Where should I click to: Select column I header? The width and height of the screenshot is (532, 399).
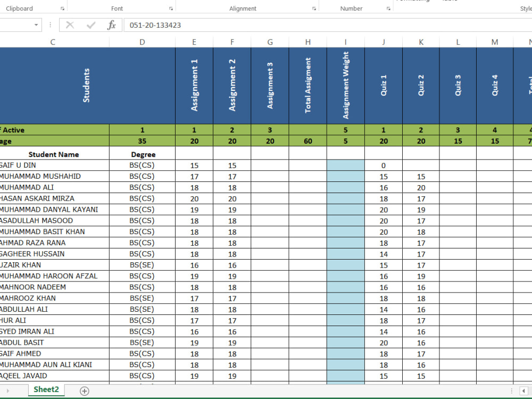coord(346,42)
